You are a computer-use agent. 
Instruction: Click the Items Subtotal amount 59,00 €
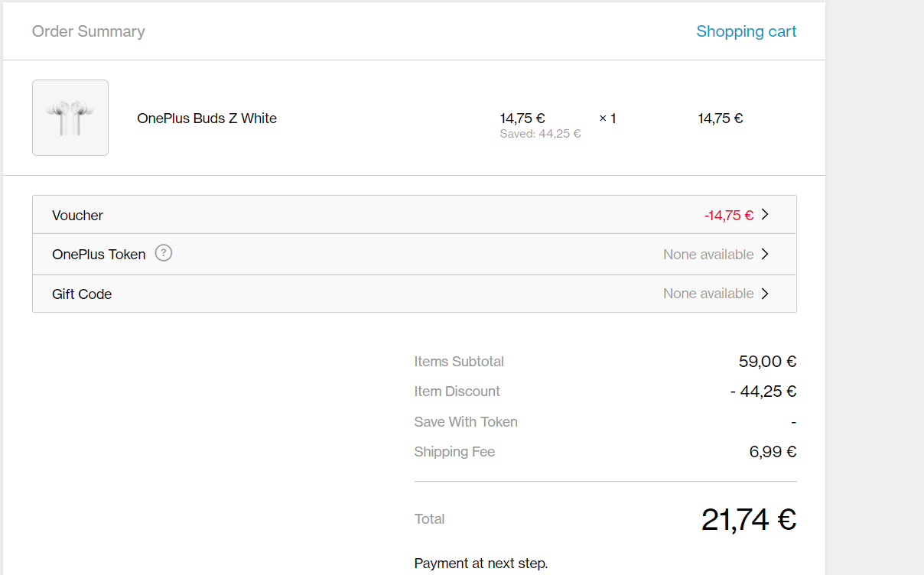coord(767,362)
